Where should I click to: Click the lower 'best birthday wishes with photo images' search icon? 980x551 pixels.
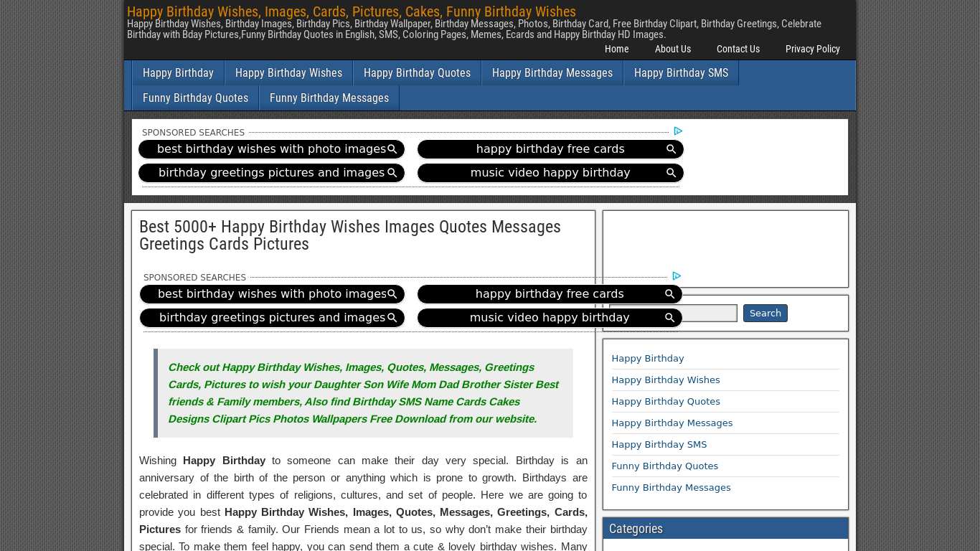click(392, 294)
